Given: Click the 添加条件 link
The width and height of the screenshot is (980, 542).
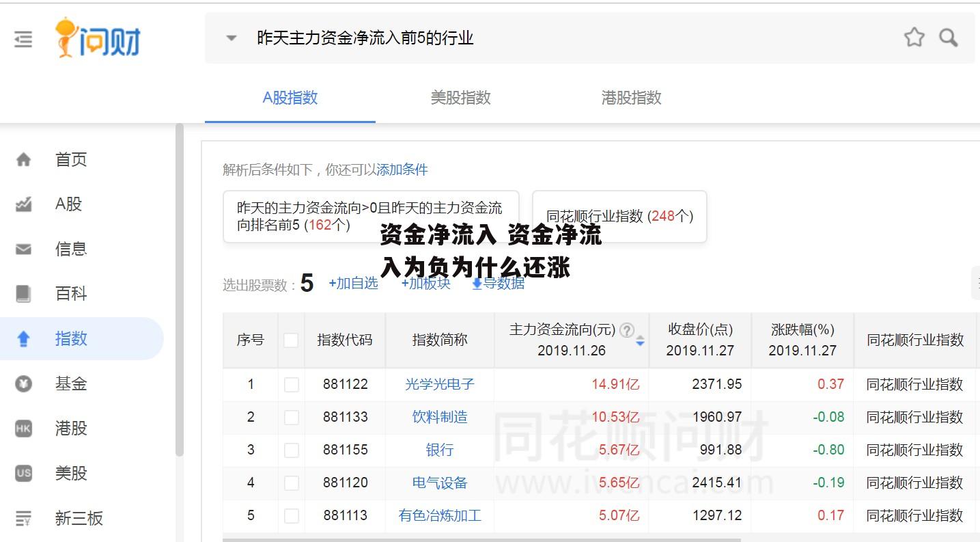Looking at the screenshot, I should coord(402,170).
